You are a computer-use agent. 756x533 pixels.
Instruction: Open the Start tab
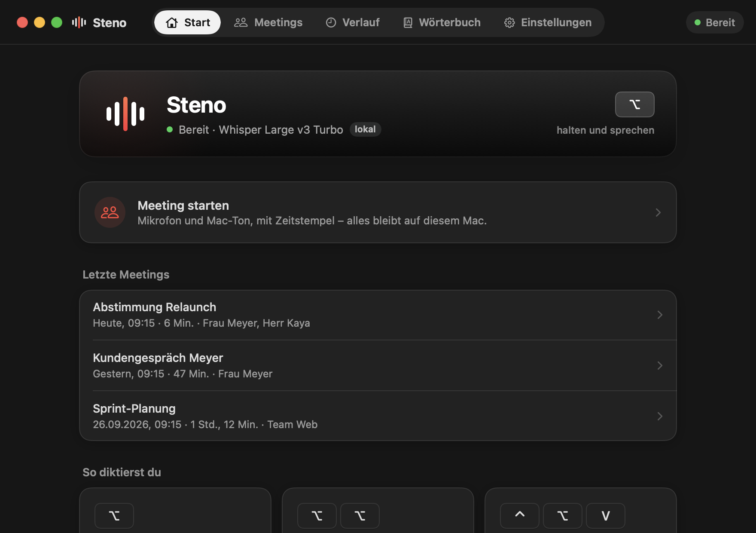pyautogui.click(x=187, y=22)
